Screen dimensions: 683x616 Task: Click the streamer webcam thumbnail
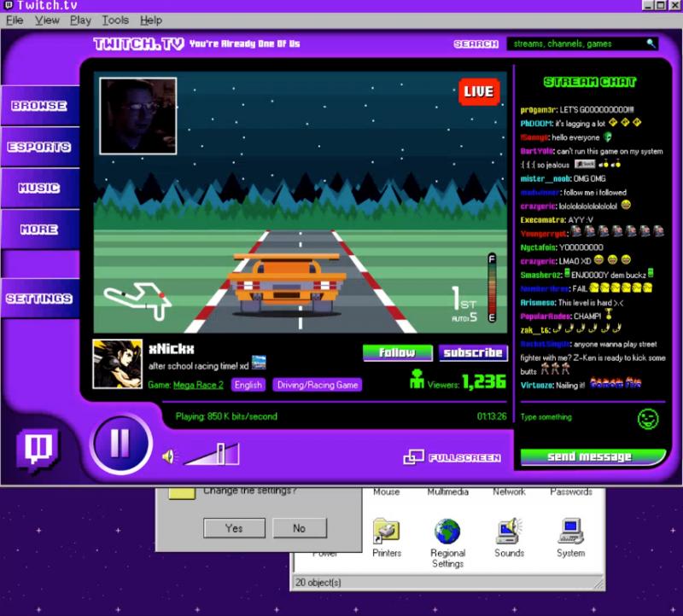click(x=138, y=116)
